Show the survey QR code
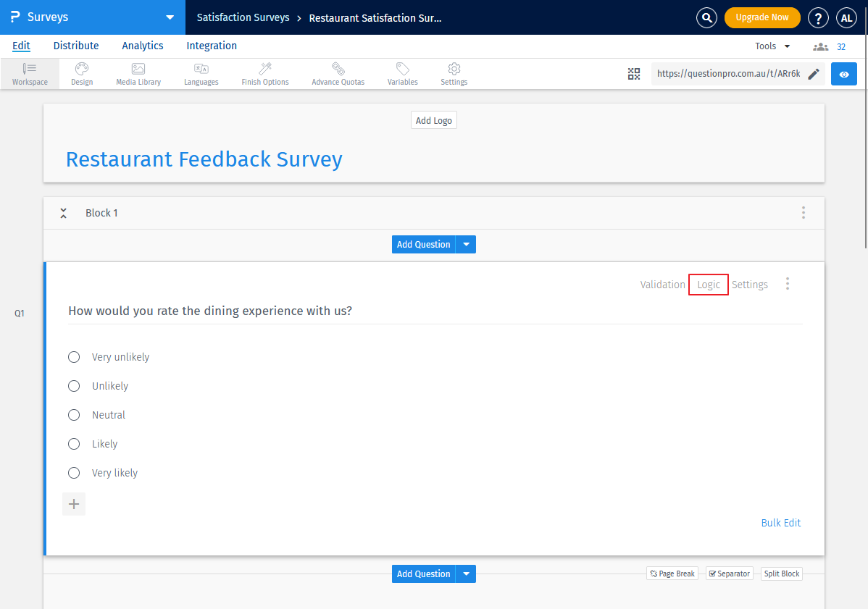The image size is (868, 609). coord(634,73)
